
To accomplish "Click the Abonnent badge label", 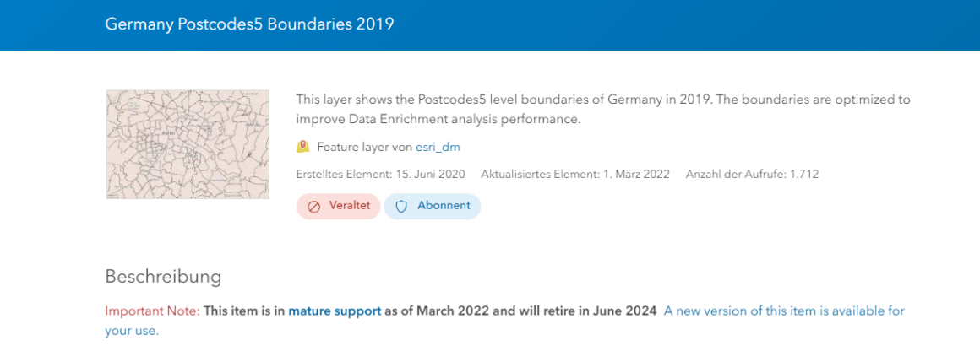I will coord(444,206).
